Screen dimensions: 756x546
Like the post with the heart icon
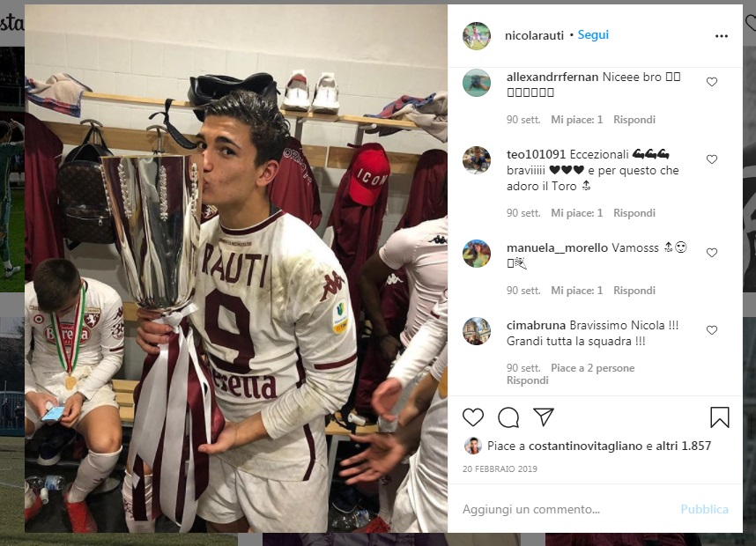pos(473,417)
